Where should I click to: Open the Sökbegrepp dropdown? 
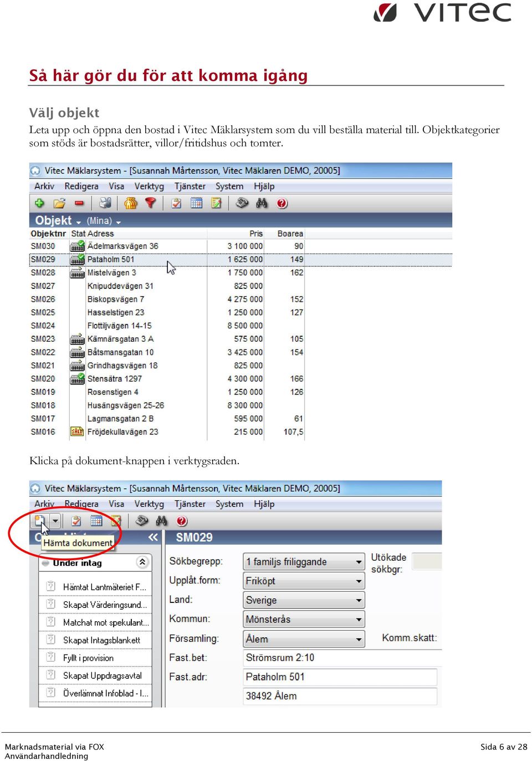click(304, 562)
